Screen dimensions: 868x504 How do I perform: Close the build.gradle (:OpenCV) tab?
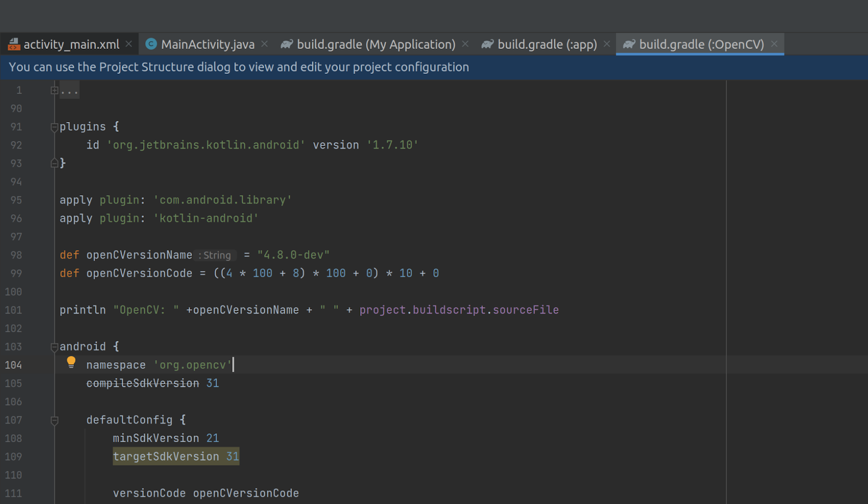click(774, 44)
